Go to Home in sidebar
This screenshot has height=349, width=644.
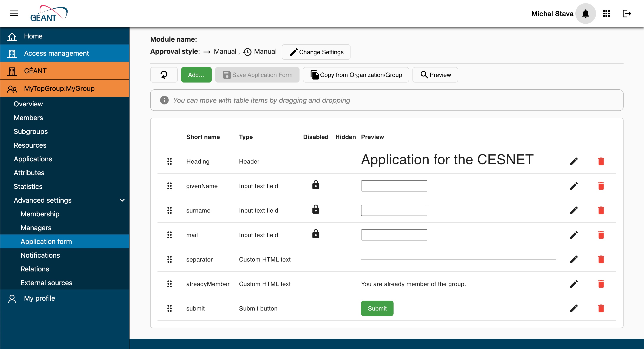pyautogui.click(x=65, y=36)
